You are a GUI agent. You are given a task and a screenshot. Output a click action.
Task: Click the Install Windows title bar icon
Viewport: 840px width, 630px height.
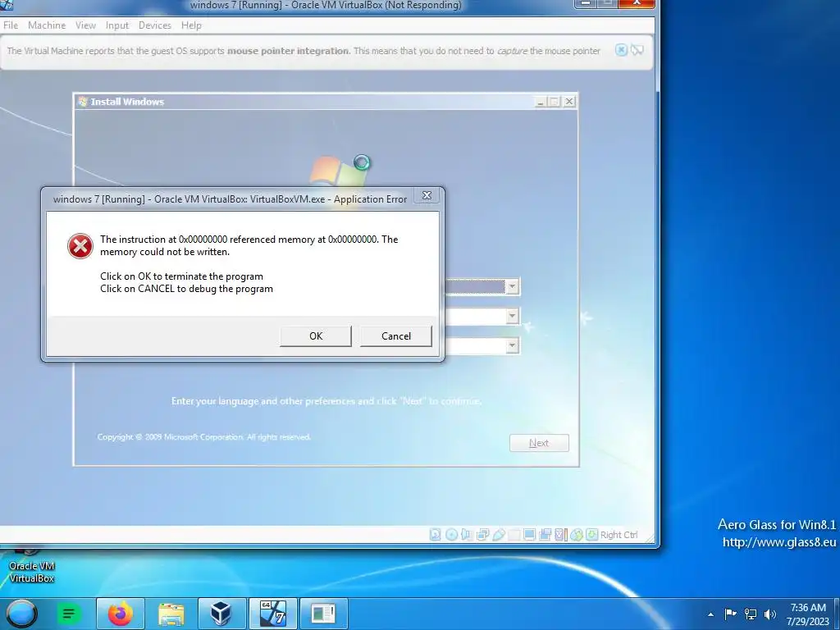(83, 101)
